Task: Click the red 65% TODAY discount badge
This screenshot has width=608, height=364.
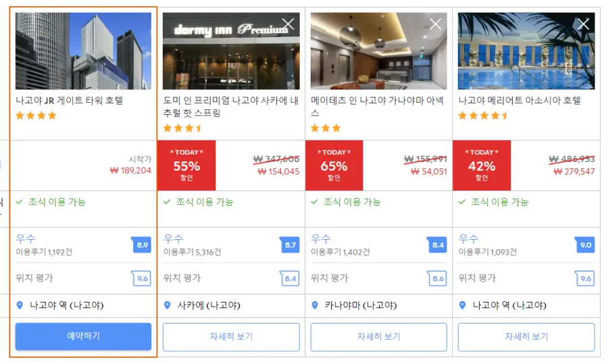Action: 334,165
